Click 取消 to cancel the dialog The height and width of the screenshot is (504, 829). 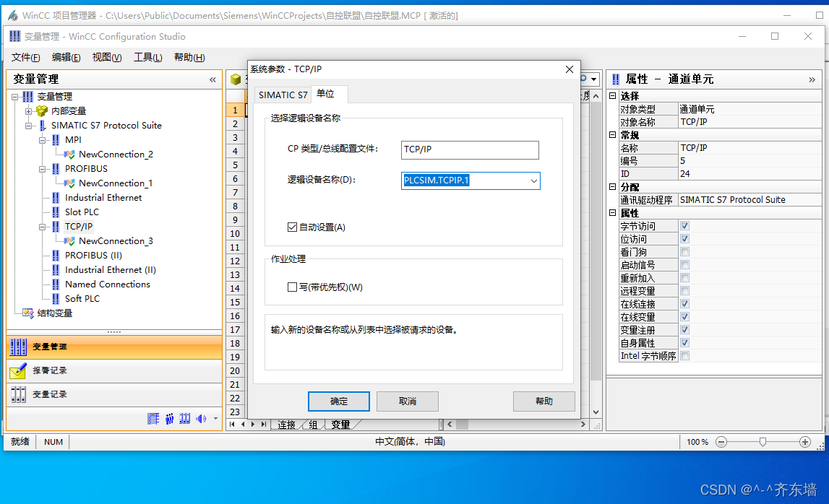point(407,401)
